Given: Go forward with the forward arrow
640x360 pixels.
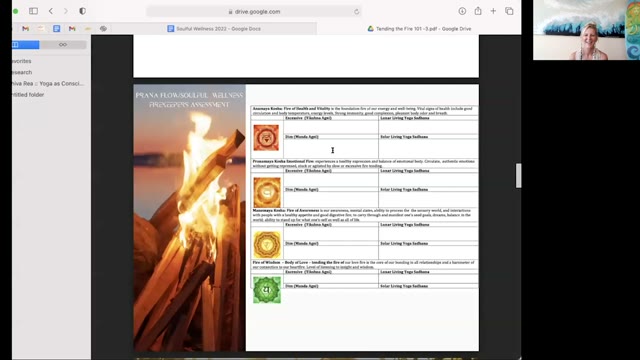Looking at the screenshot, I should [x=66, y=11].
